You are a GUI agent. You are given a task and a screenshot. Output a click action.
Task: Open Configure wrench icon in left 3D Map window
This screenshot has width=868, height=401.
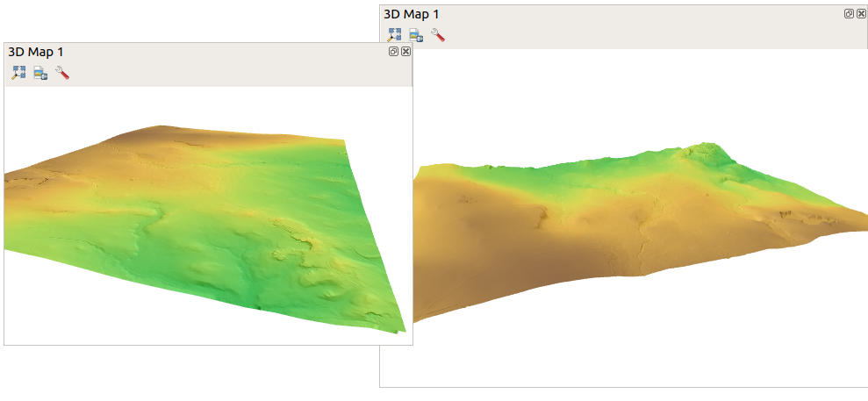click(62, 73)
